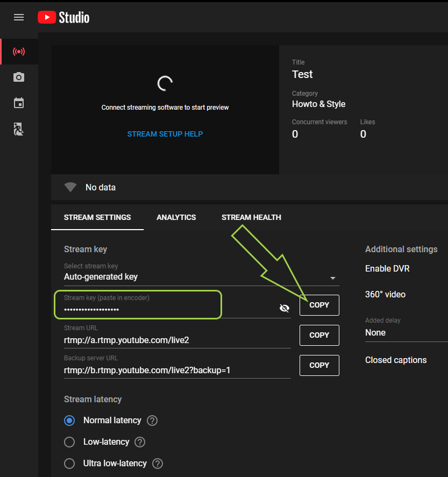Screen dimensions: 448x477
Task: Click the stream preview loading spinner
Action: pyautogui.click(x=165, y=83)
